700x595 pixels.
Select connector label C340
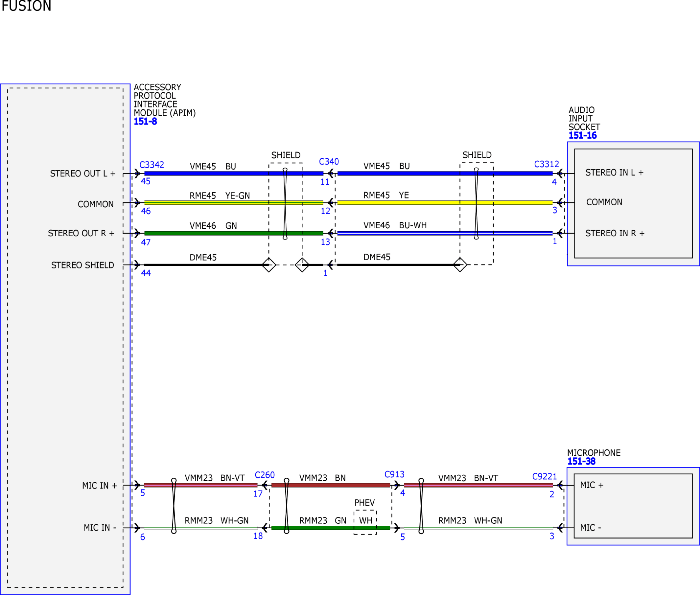pyautogui.click(x=329, y=162)
